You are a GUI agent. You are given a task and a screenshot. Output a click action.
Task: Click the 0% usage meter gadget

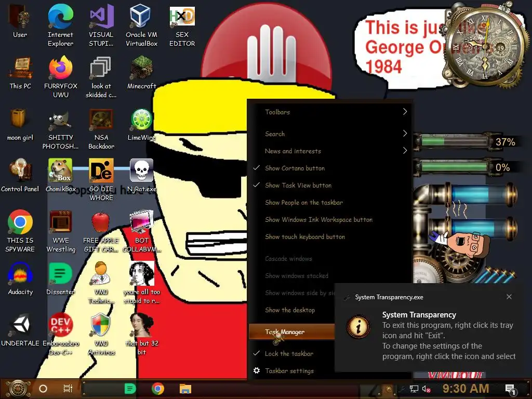[467, 167]
